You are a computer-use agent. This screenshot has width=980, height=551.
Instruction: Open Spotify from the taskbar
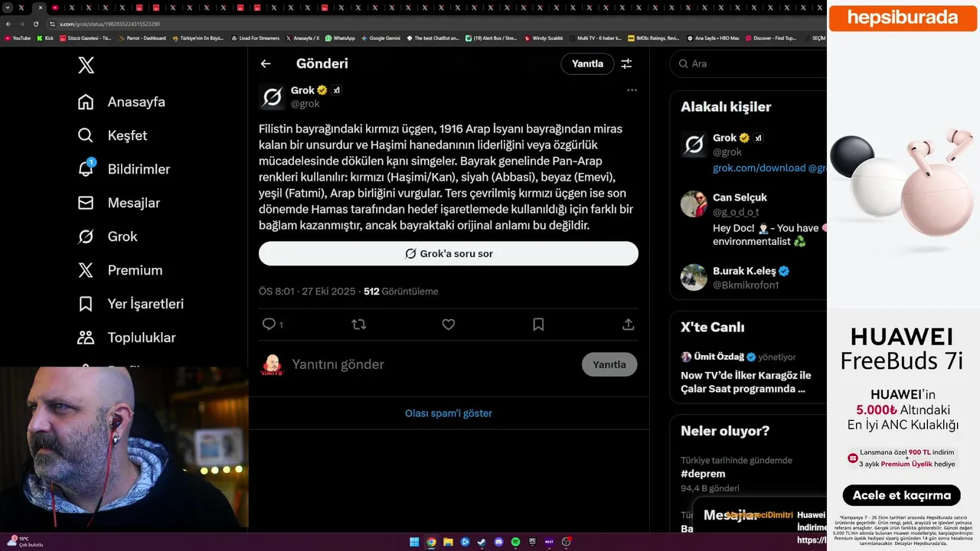pos(515,542)
